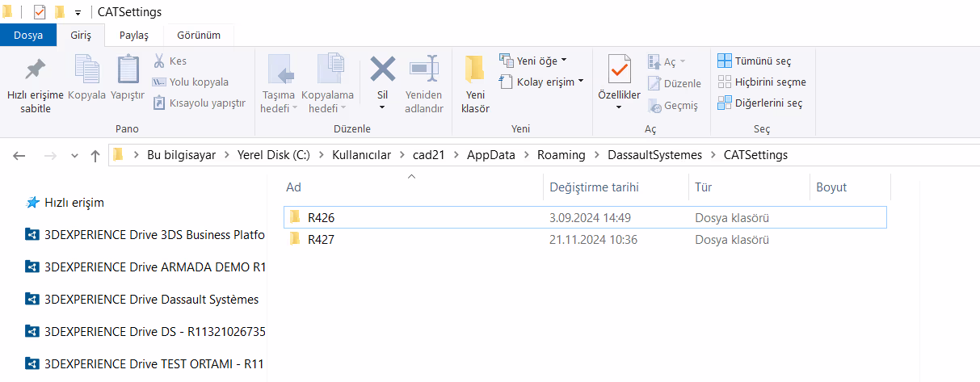
Task: Click Bu bilgisayar in the address bar
Action: [181, 155]
